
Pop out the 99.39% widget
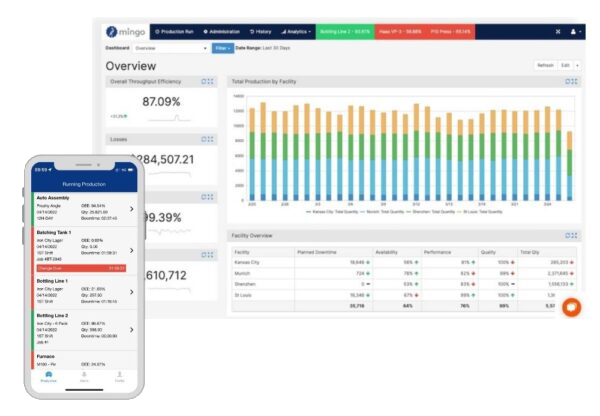[x=204, y=197]
